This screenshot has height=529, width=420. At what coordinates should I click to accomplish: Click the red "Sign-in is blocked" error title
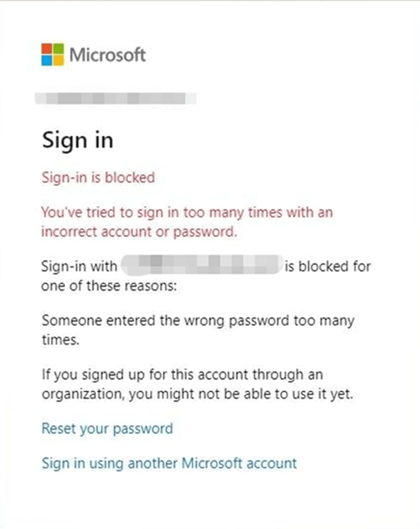tap(98, 177)
